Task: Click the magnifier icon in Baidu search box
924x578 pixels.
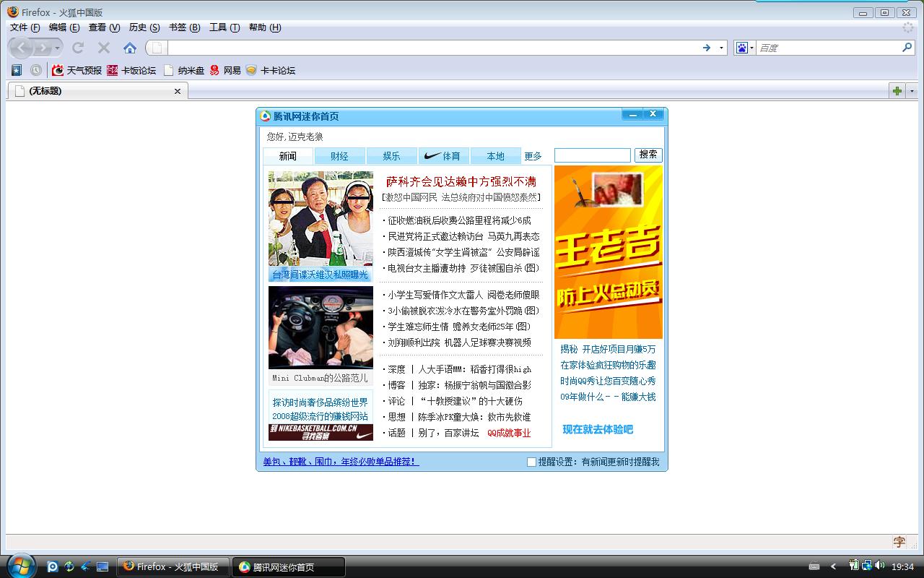Action: pos(907,48)
